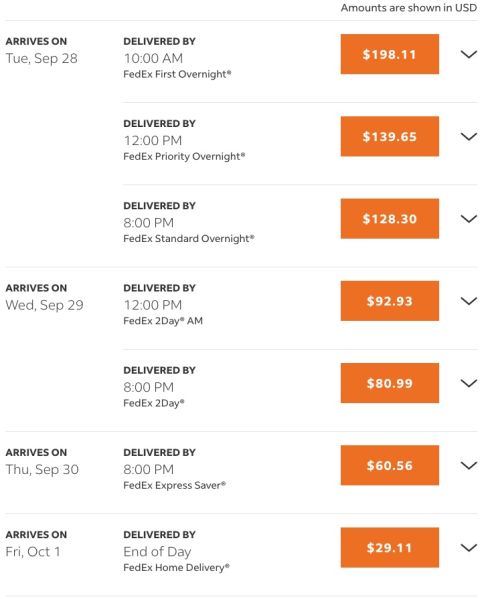480x599 pixels.
Task: Expand details for FedEx Priority Overnight
Action: click(x=469, y=136)
